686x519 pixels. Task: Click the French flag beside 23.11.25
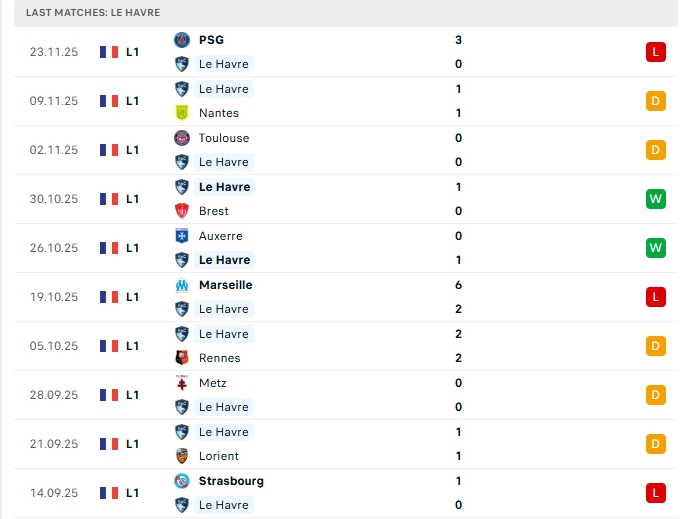(x=109, y=52)
